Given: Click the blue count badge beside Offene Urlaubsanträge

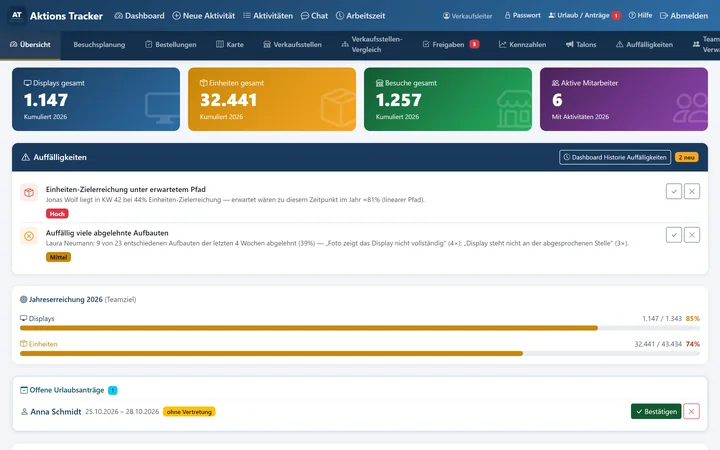Looking at the screenshot, I should click(112, 390).
